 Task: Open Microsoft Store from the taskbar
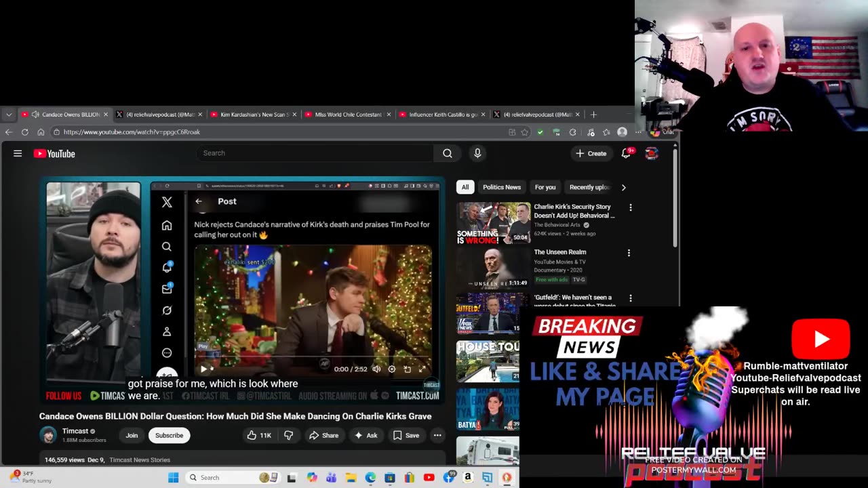(390, 478)
